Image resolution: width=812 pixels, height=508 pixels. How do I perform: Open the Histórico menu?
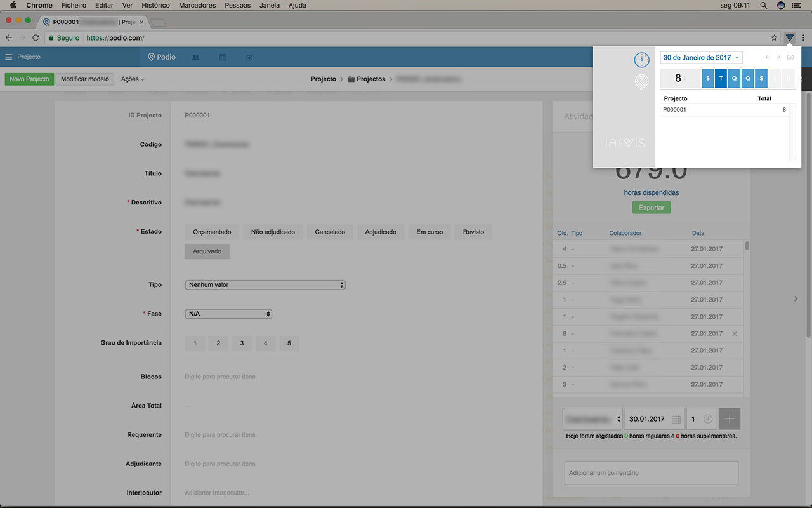(x=155, y=5)
